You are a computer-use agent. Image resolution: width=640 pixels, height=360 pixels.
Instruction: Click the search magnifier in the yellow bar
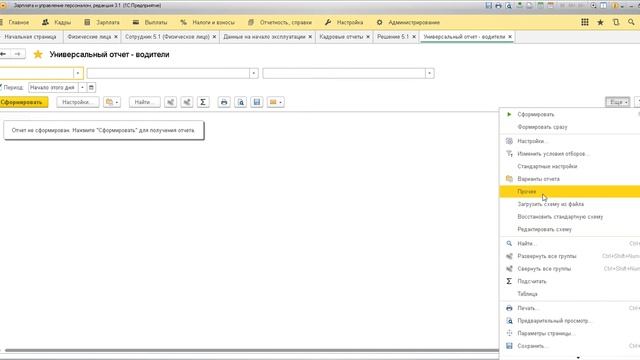coord(631,22)
